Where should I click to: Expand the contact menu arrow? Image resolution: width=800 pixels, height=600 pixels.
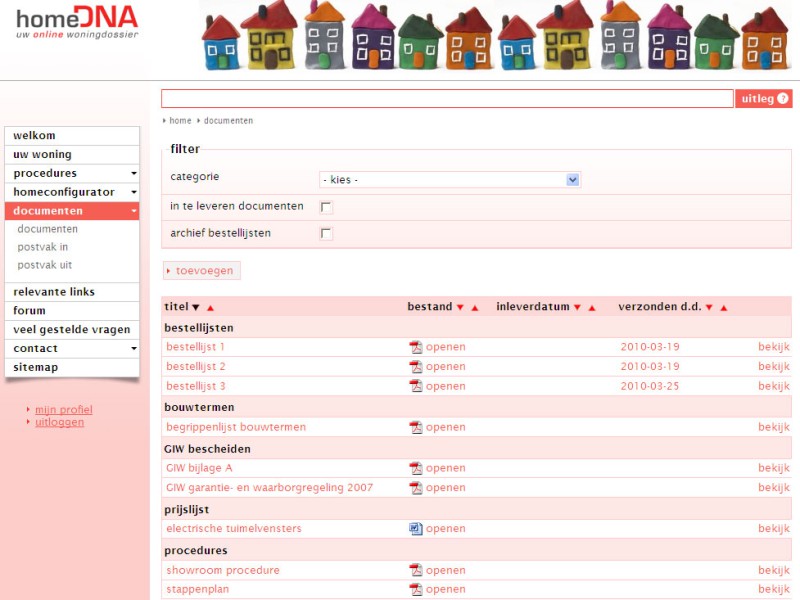134,348
